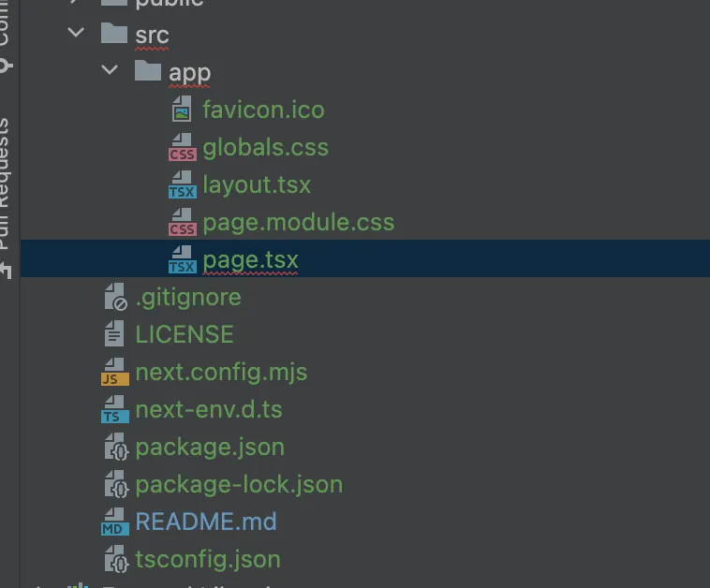Click the .gitignore file icon
This screenshot has width=710, height=588.
coord(115,297)
